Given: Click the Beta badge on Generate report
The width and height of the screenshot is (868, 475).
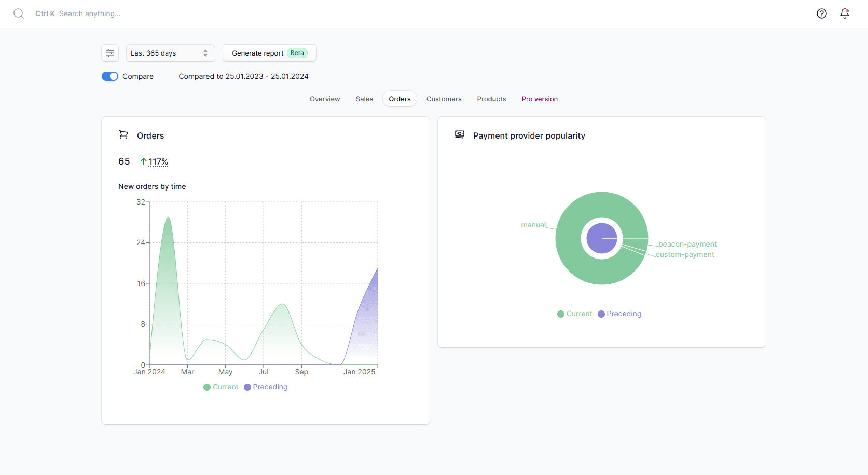Looking at the screenshot, I should tap(297, 53).
